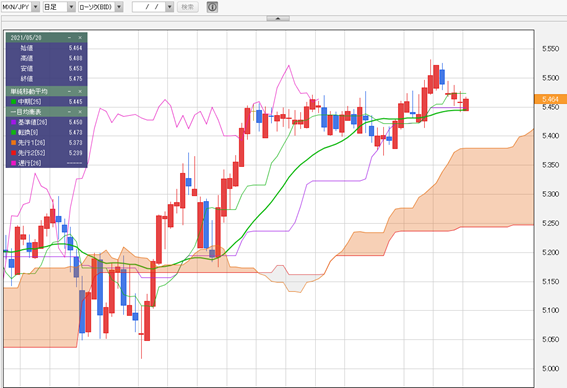Select the 安値 5.453 row

[x=46, y=68]
